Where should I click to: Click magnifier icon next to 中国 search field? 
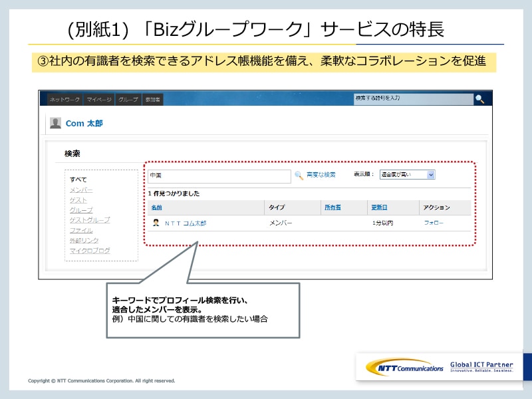click(x=299, y=176)
